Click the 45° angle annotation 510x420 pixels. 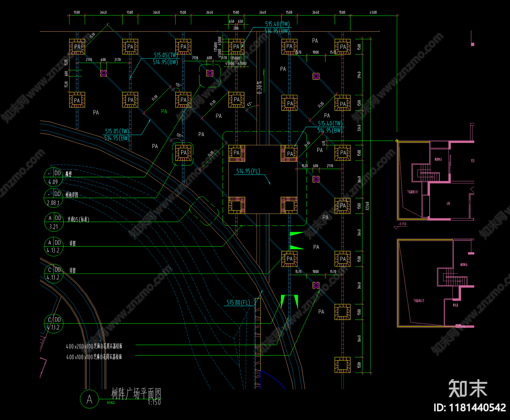tap(250, 104)
